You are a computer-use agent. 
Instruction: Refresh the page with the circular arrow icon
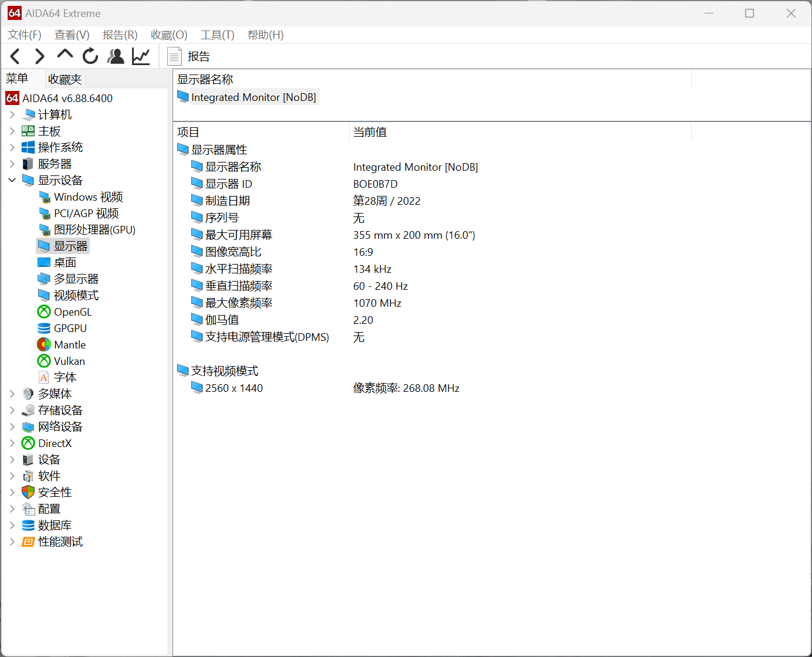[x=90, y=56]
